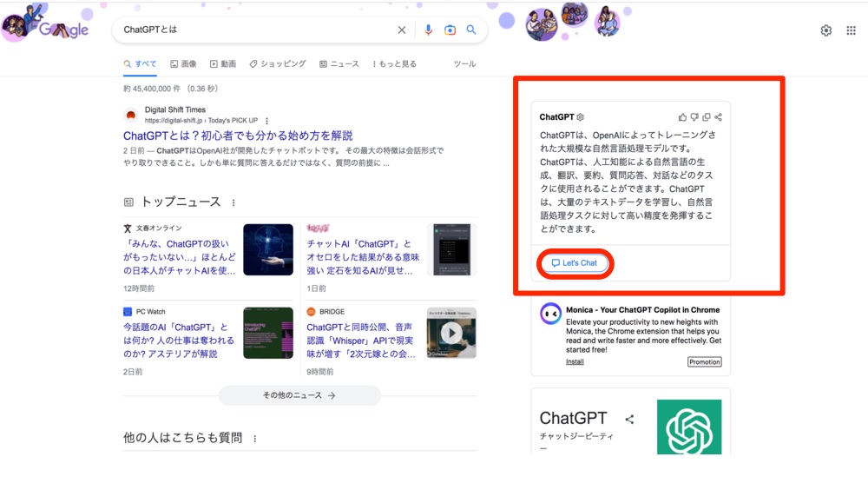Screen dimensions: 868x490
Task: Click the Let's Chat button
Action: coord(574,263)
